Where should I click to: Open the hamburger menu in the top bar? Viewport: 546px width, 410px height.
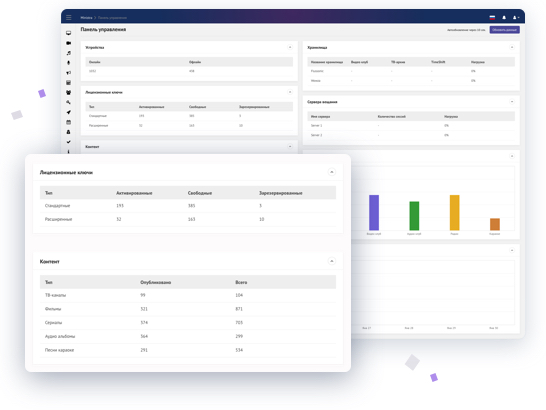69,17
